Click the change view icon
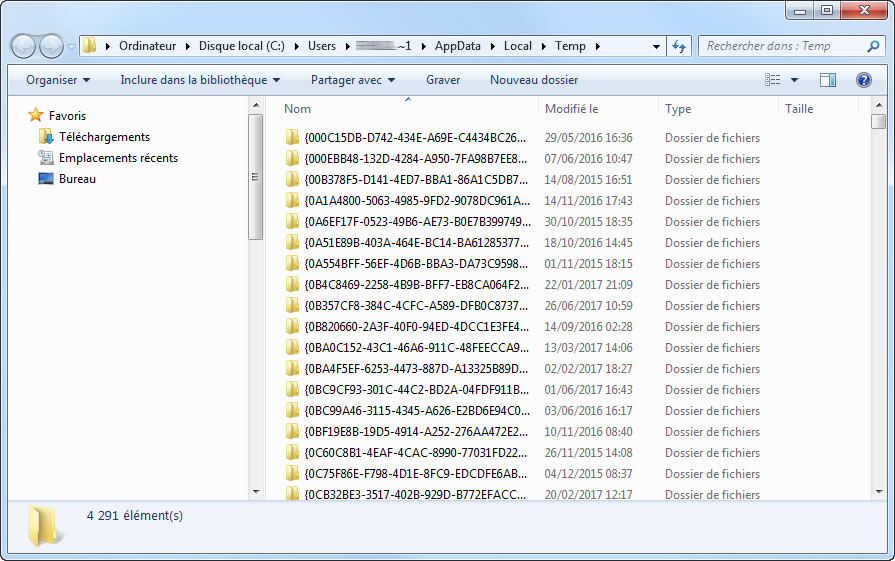895x561 pixels. point(773,80)
